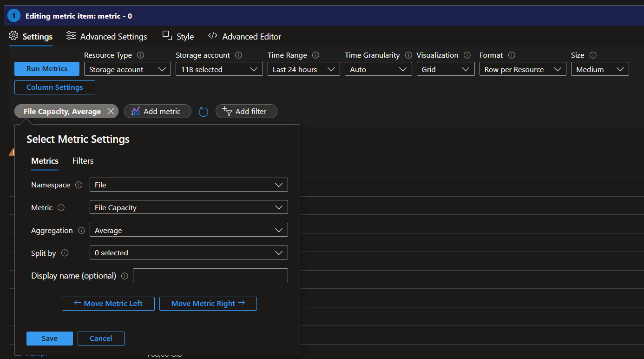Click the Add metric chart icon
The height and width of the screenshot is (359, 644).
(x=136, y=111)
